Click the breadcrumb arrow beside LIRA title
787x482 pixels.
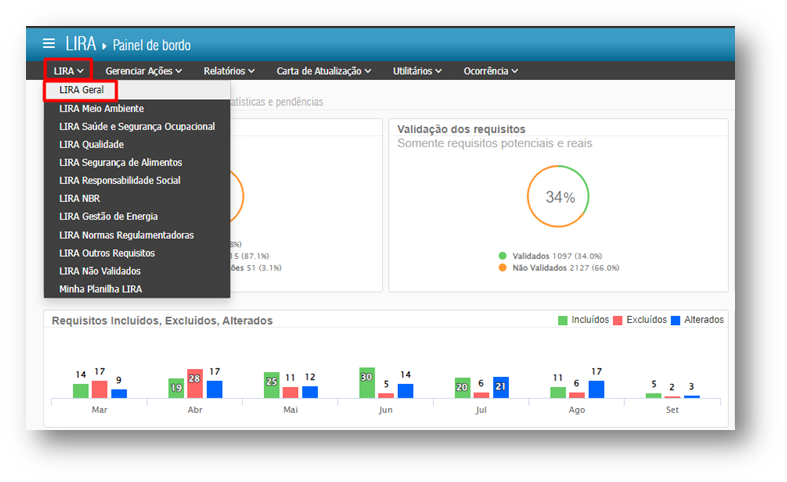pos(104,45)
